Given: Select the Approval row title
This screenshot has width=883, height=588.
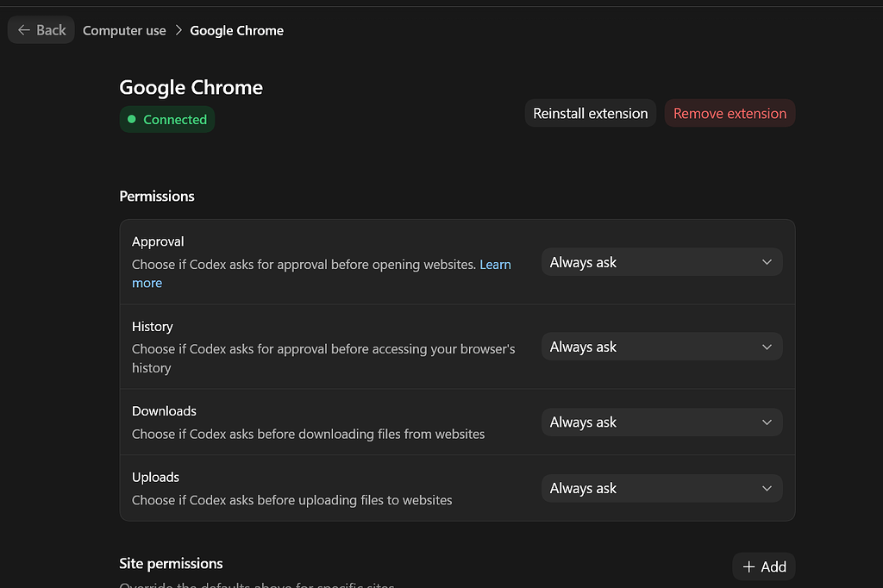Looking at the screenshot, I should pyautogui.click(x=158, y=241).
